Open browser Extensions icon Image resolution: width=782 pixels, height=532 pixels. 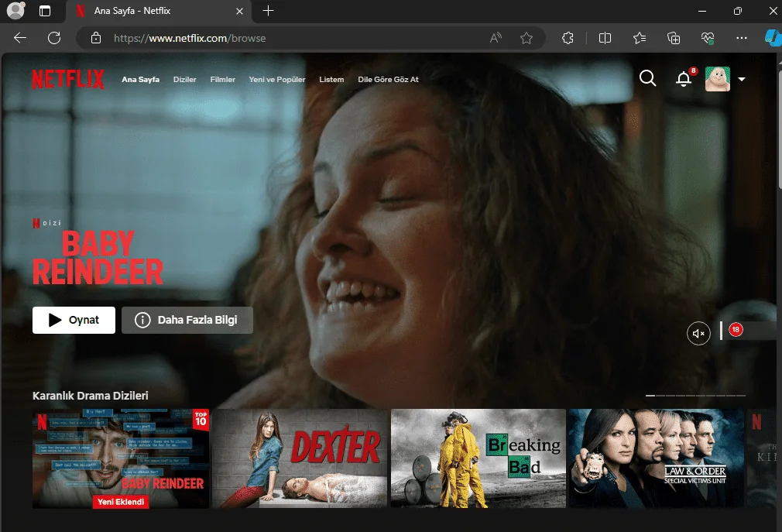(x=568, y=38)
